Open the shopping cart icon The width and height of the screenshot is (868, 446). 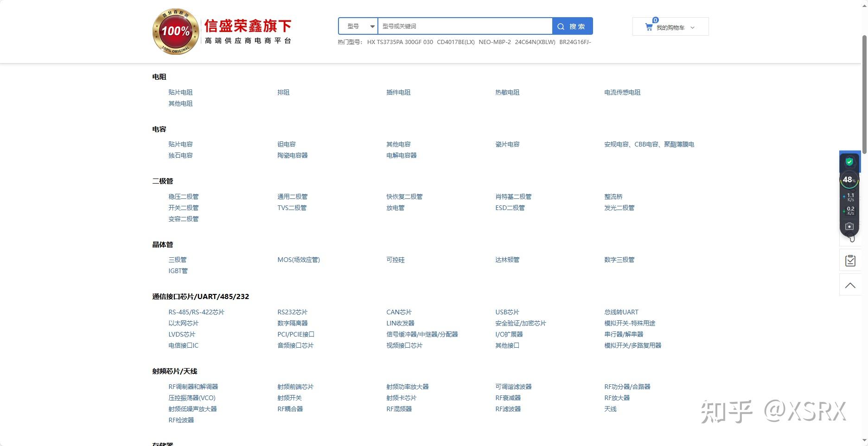(649, 27)
